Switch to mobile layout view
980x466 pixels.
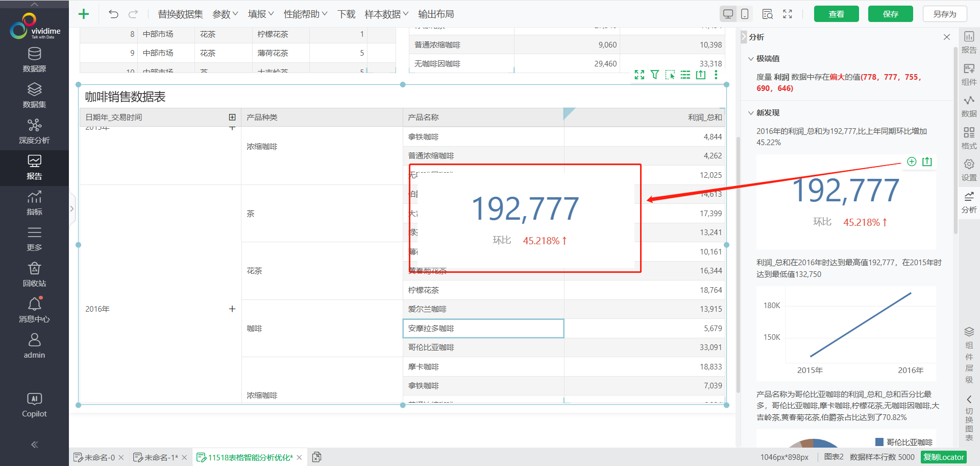[745, 14]
